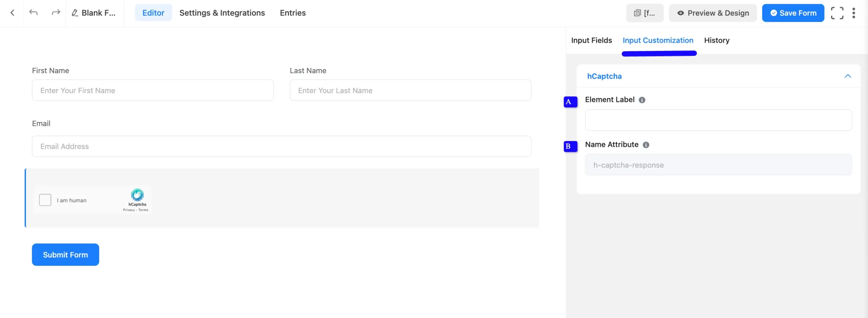This screenshot has height=318, width=868.
Task: Click the Email Address input field
Action: (281, 146)
